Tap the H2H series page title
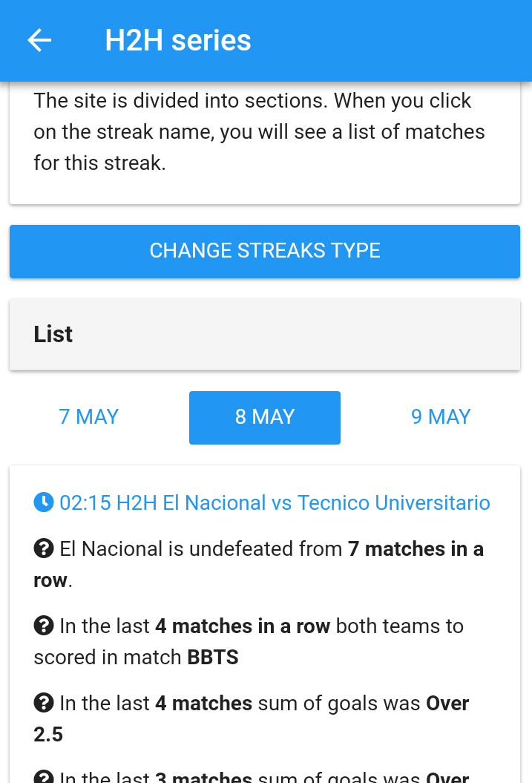The width and height of the screenshot is (532, 783). (178, 40)
